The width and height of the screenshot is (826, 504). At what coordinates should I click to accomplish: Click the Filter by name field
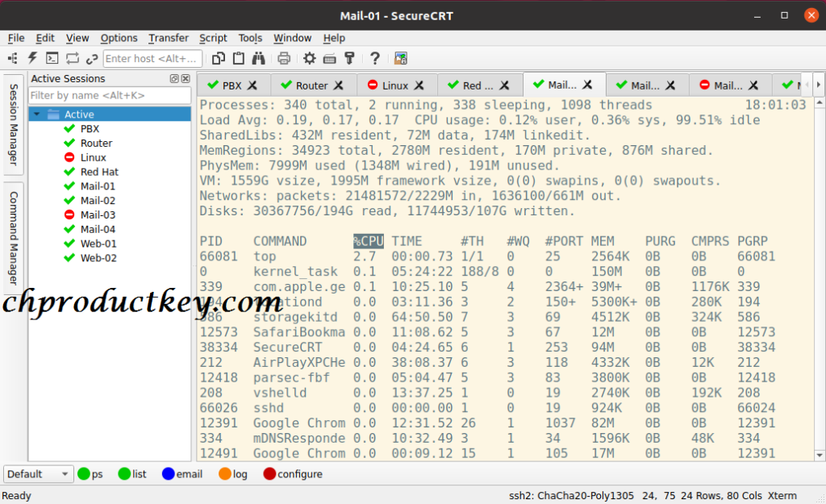pos(110,95)
